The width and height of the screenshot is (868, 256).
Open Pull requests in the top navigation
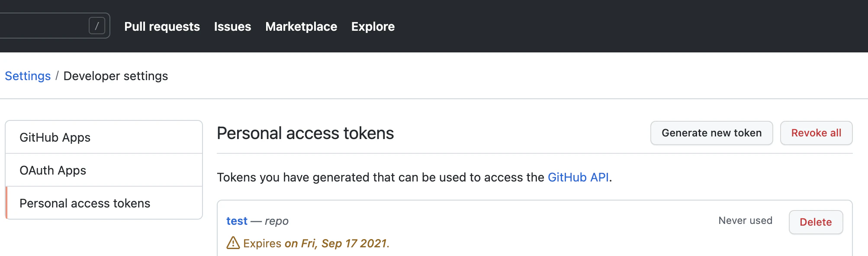162,26
